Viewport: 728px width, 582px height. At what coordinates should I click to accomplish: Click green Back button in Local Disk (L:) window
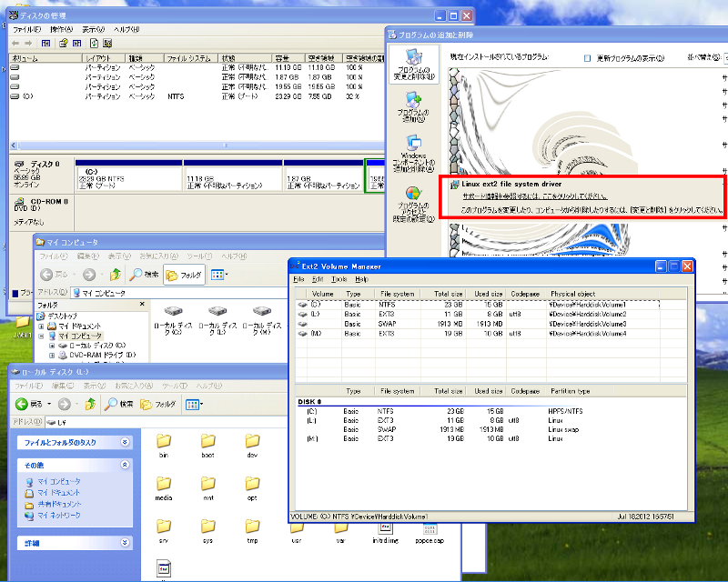click(x=29, y=404)
